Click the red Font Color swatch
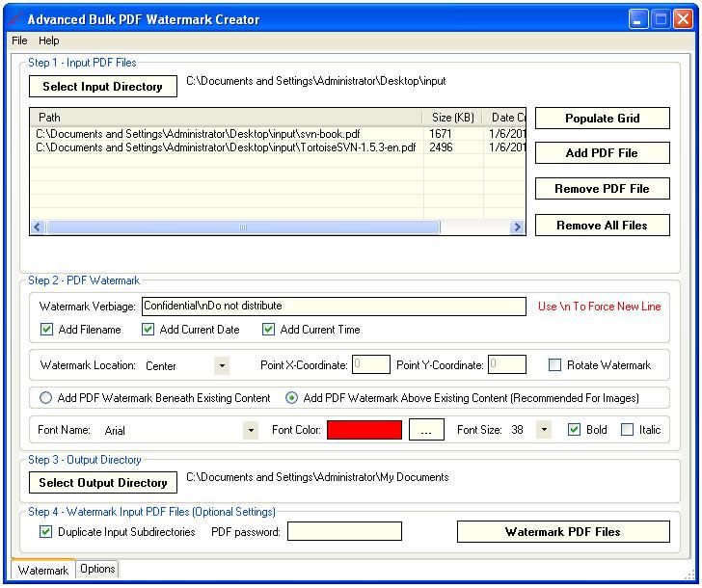The width and height of the screenshot is (702, 588). [364, 430]
